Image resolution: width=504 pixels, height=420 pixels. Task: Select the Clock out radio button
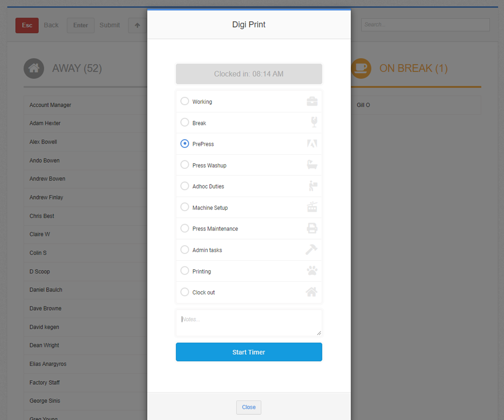[x=184, y=292]
